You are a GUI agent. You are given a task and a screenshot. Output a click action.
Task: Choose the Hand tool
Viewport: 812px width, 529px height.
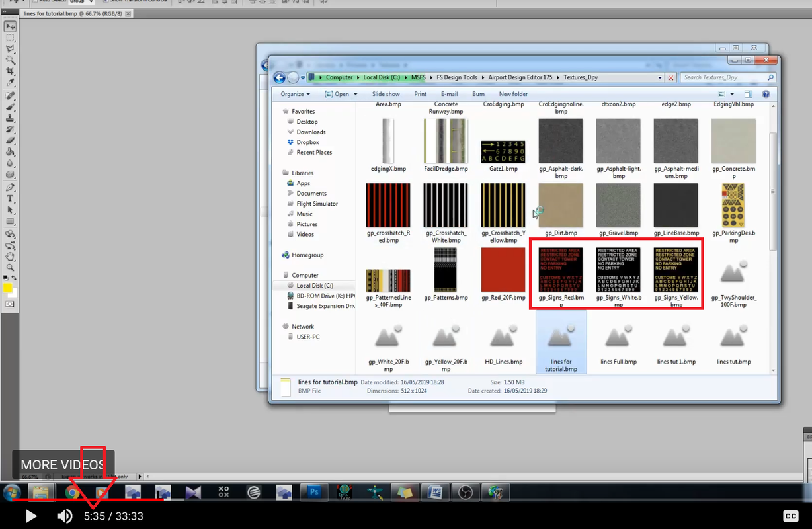pos(10,256)
